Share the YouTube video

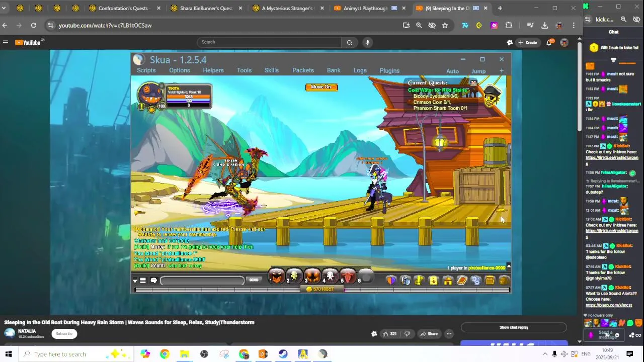pos(429,334)
